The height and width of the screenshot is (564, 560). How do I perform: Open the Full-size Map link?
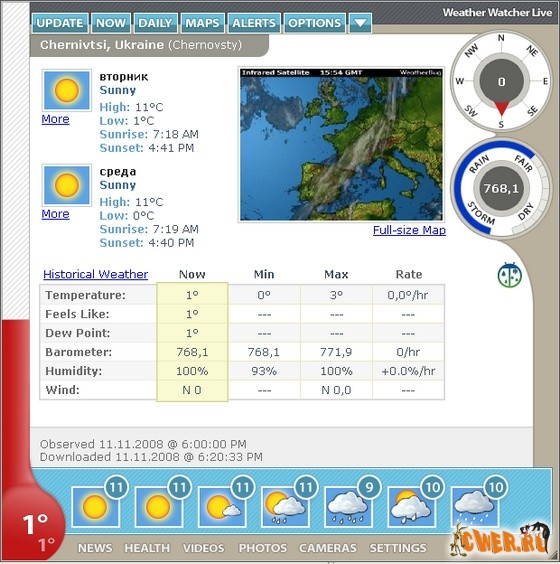[409, 230]
